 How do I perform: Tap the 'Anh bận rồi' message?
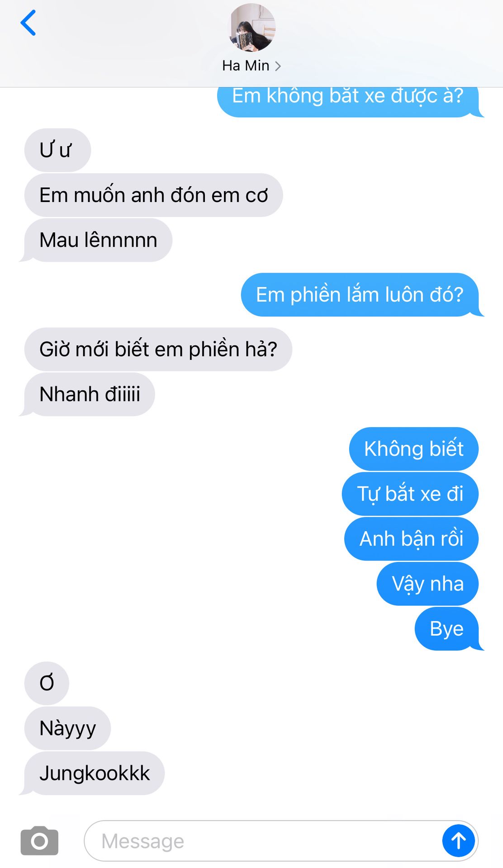tap(411, 539)
